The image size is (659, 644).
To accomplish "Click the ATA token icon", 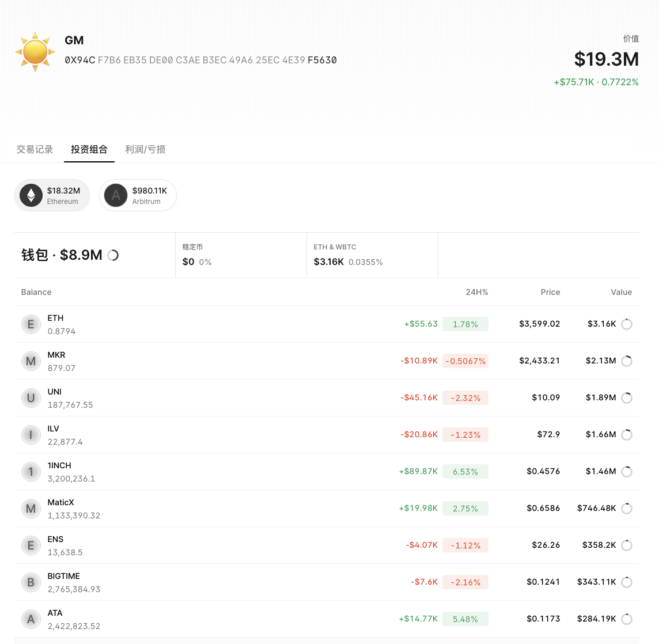I will [31, 619].
